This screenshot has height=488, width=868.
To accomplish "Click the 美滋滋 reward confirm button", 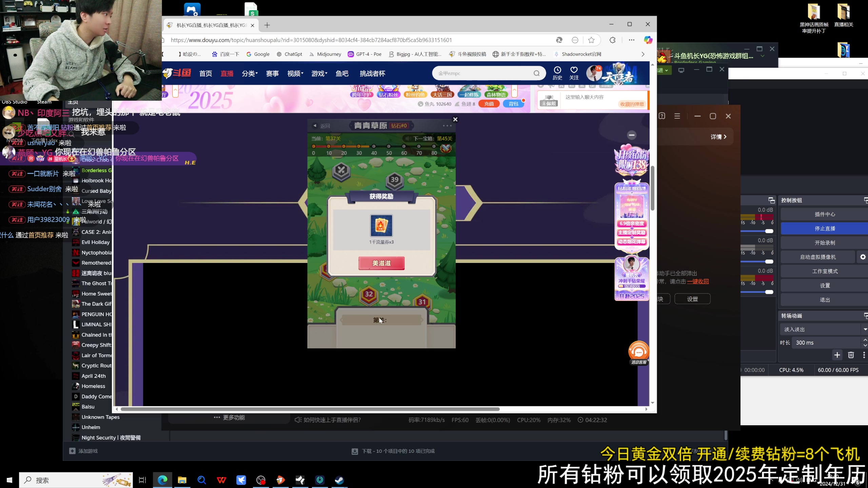I will tap(381, 263).
